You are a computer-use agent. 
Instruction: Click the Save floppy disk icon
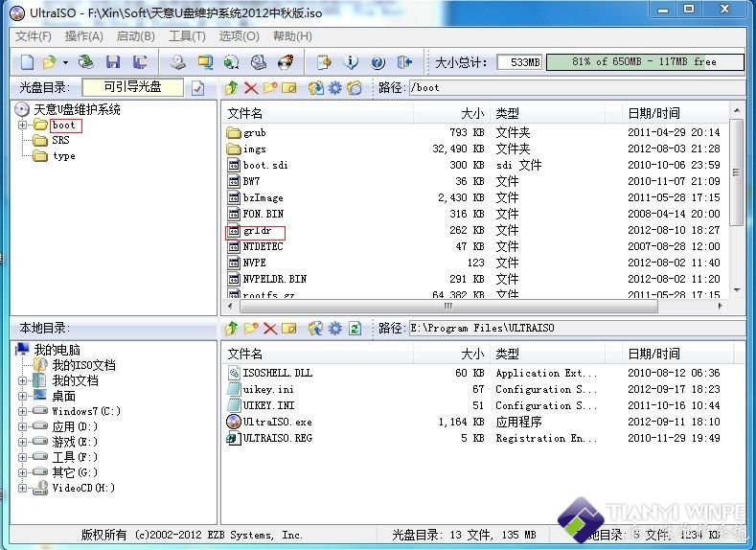tap(113, 61)
